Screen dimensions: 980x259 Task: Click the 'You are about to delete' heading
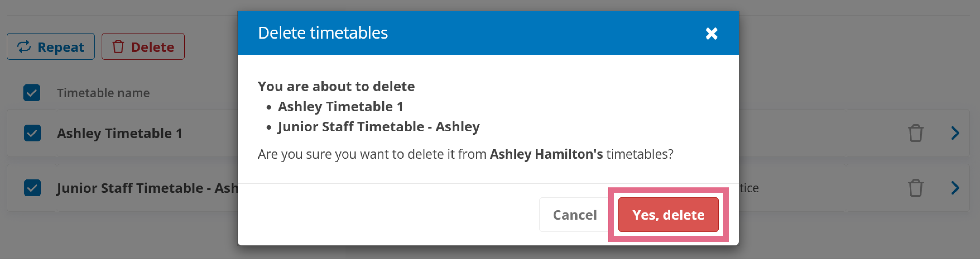(x=336, y=86)
